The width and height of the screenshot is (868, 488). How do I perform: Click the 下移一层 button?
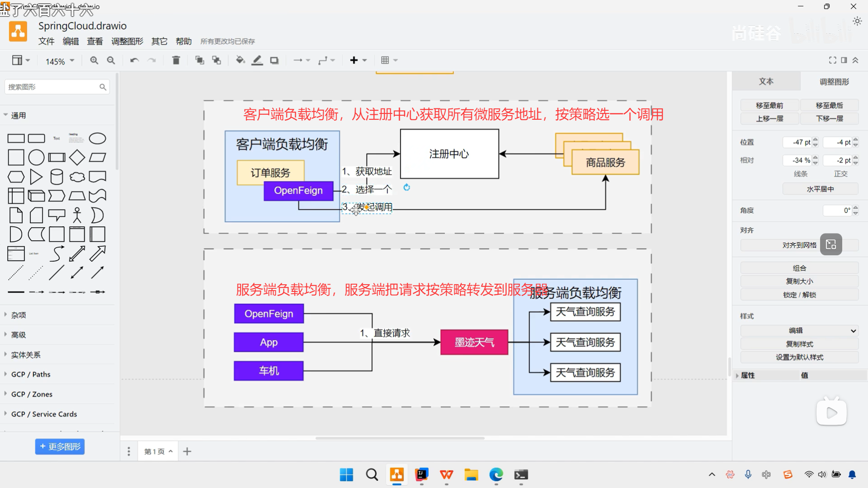(x=829, y=118)
